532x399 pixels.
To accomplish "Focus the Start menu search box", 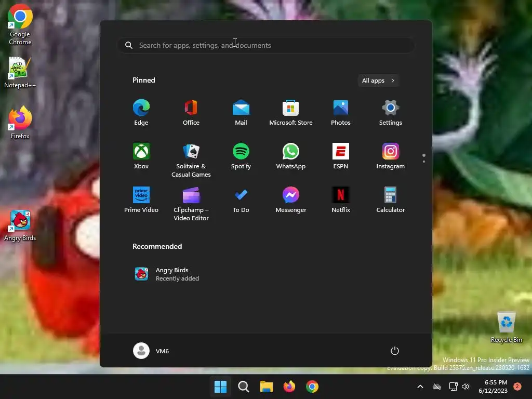I will [265, 45].
